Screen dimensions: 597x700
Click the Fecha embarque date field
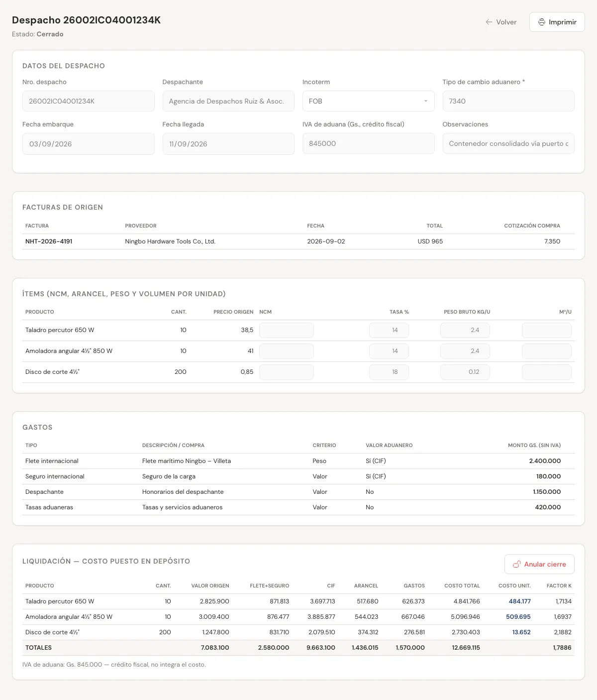click(x=89, y=144)
